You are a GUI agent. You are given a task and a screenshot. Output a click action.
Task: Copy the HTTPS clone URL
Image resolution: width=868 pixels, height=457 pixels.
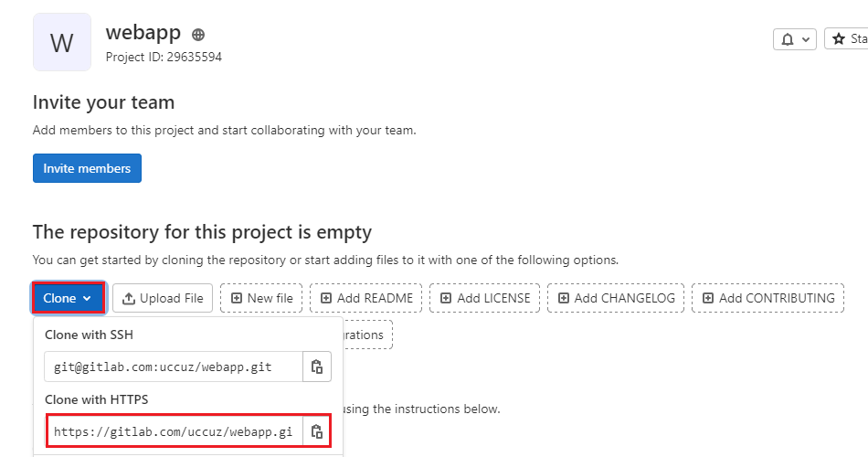pos(317,431)
